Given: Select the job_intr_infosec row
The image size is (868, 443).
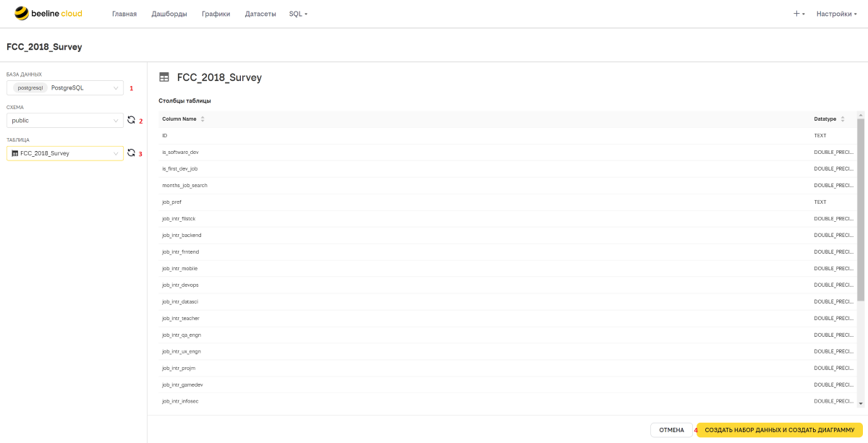Looking at the screenshot, I should click(x=508, y=401).
